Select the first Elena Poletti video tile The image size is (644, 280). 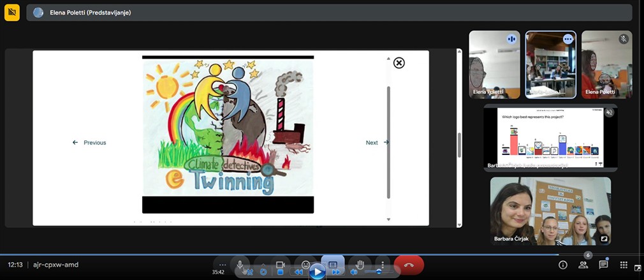tap(495, 64)
